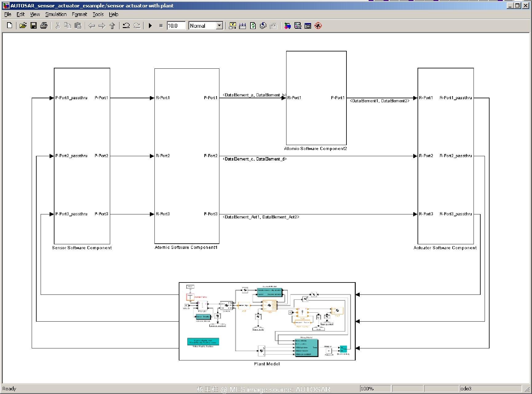532x394 pixels.
Task: Print the diagram using the Print icon
Action: point(44,26)
